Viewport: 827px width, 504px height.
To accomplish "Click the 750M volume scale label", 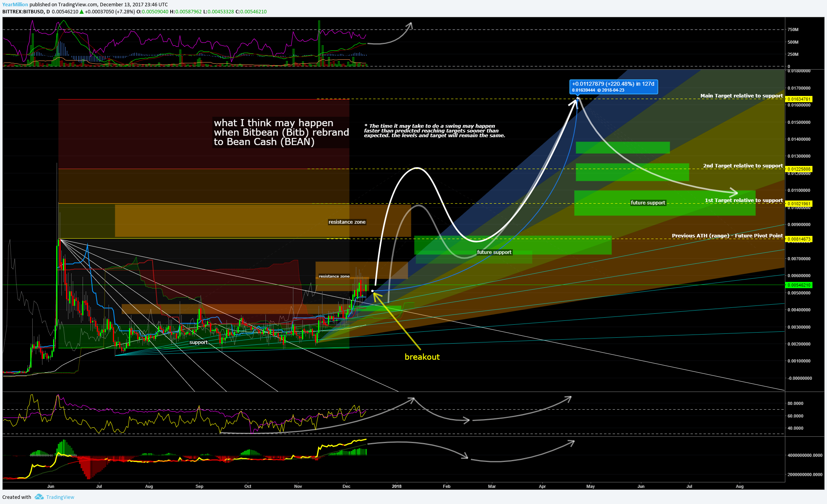I will pos(793,29).
